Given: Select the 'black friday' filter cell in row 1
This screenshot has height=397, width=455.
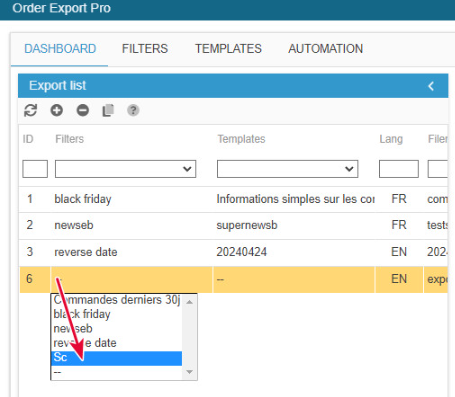Looking at the screenshot, I should click(131, 199).
